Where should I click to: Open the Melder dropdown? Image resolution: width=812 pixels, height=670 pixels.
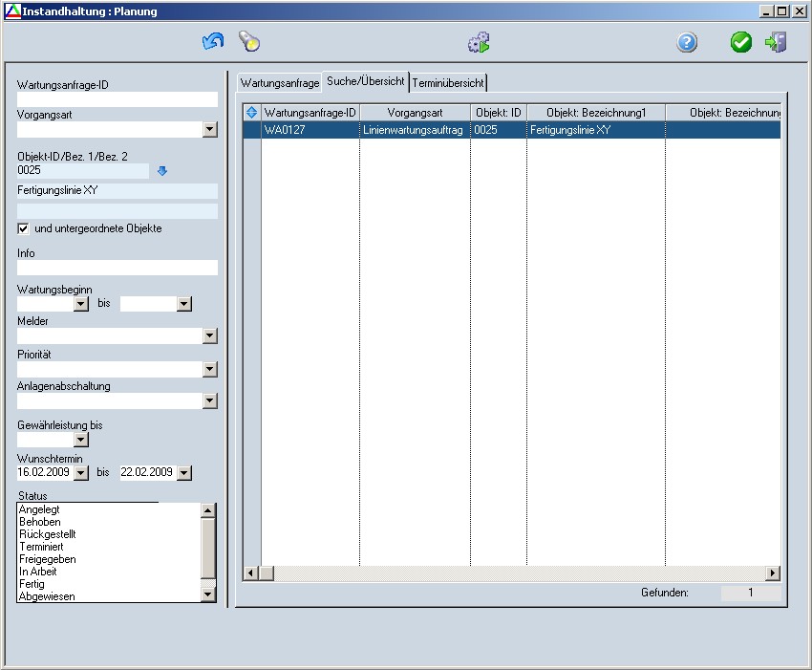(x=210, y=336)
